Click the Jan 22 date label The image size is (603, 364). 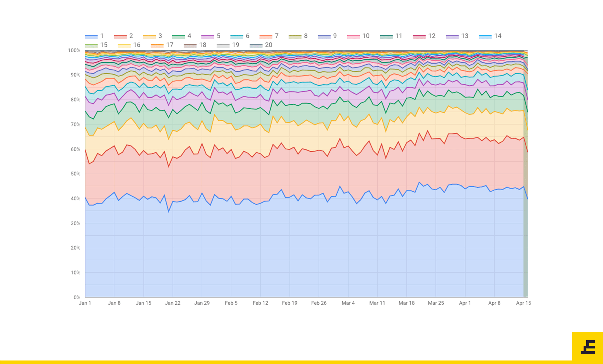pyautogui.click(x=173, y=303)
